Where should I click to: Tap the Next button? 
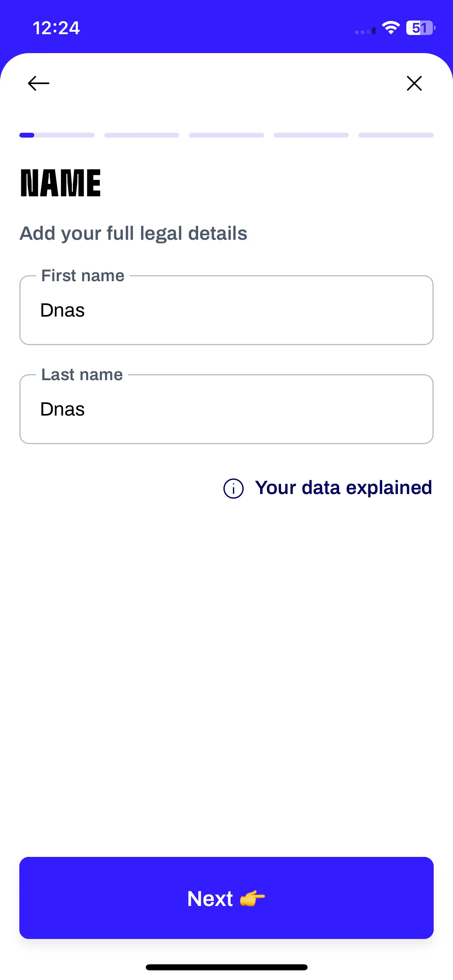(226, 898)
